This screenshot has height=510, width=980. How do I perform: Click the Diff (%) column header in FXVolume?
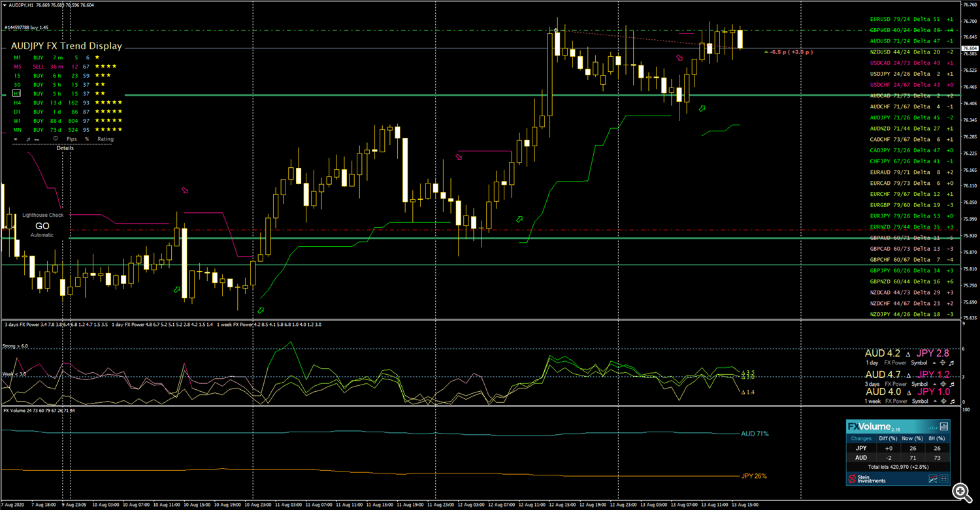888,438
